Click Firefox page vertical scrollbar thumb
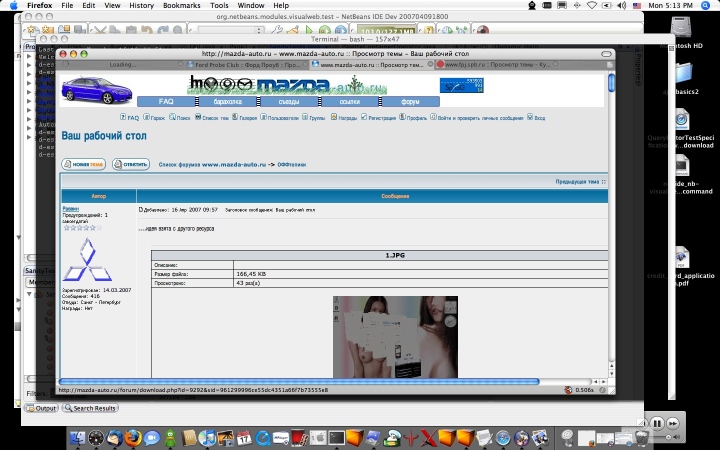720x450 pixels. point(611,83)
